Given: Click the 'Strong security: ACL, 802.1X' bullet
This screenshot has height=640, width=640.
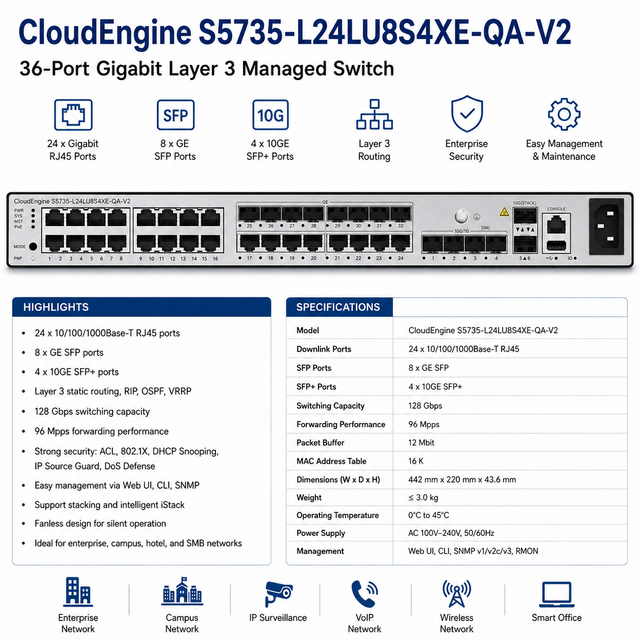Looking at the screenshot, I should point(127,458).
